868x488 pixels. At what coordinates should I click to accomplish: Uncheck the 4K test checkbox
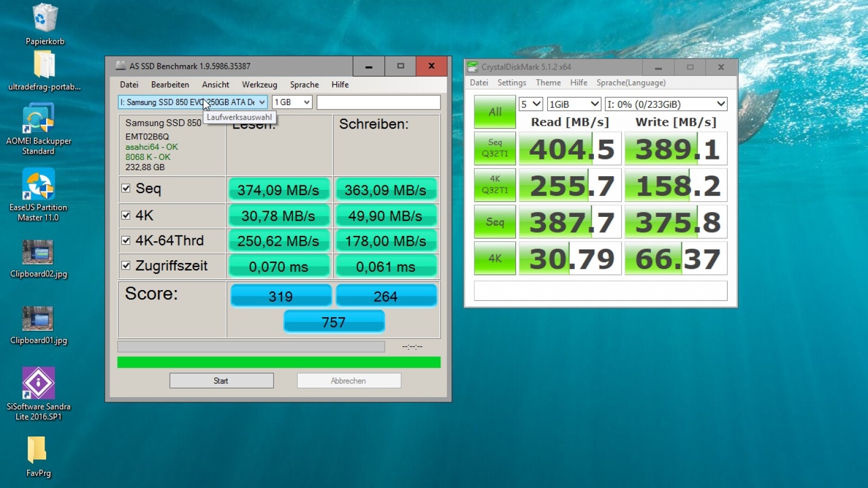tap(126, 215)
